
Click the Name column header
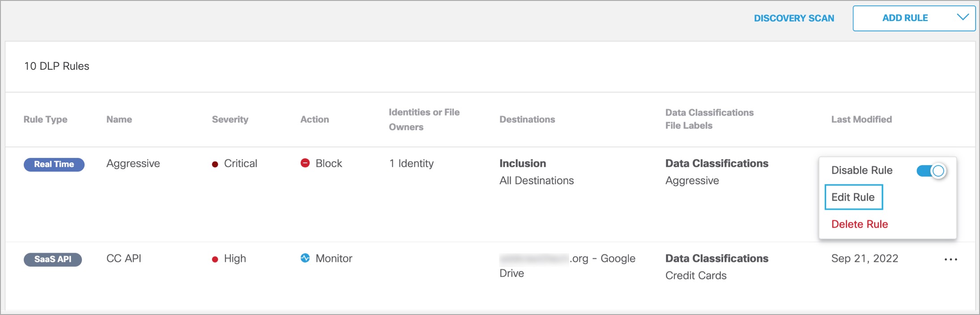[x=119, y=119]
